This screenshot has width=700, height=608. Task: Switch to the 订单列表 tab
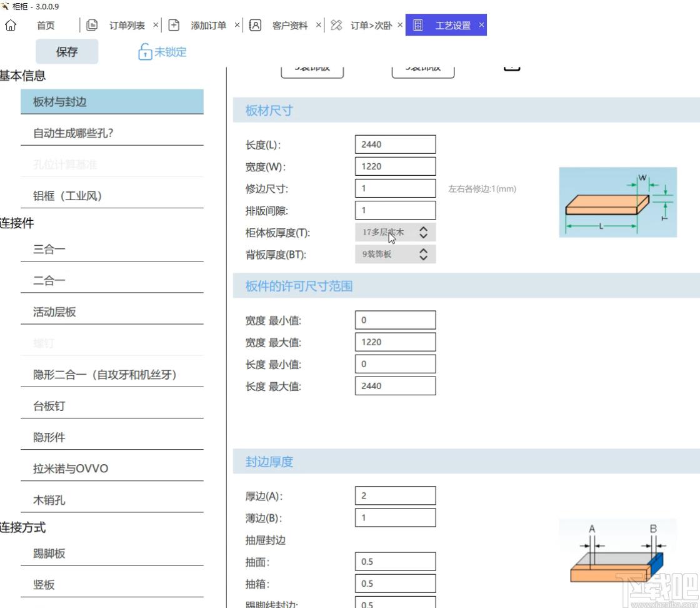pyautogui.click(x=127, y=26)
